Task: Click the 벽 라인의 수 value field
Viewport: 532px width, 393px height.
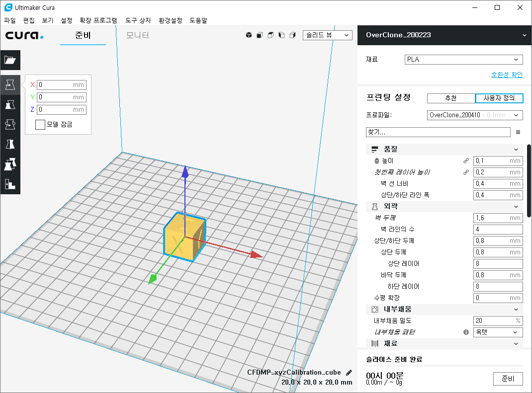Action: click(x=498, y=229)
